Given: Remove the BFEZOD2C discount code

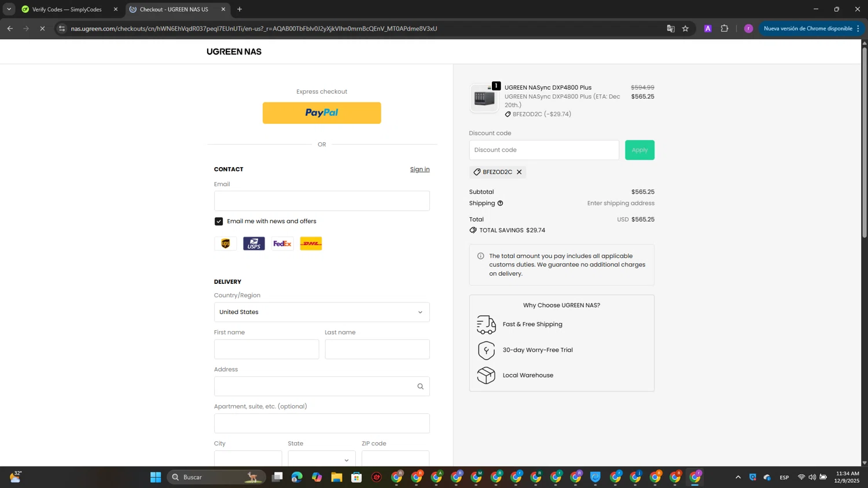Looking at the screenshot, I should point(519,172).
